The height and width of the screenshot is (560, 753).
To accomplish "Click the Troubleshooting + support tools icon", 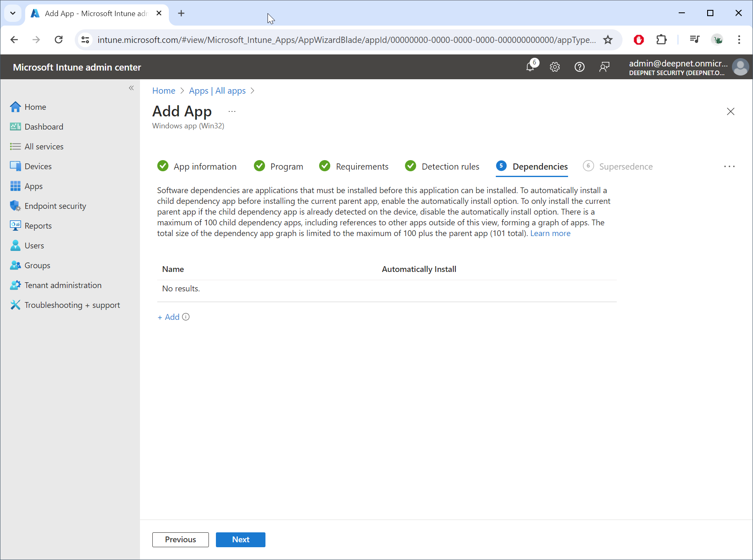I will [15, 305].
